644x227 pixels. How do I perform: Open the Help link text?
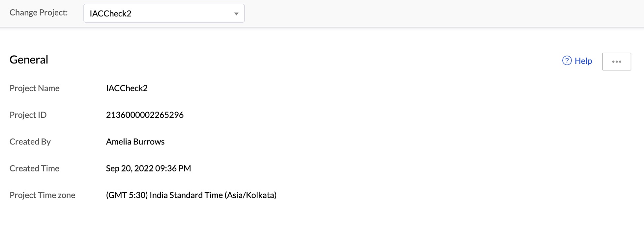click(x=583, y=61)
